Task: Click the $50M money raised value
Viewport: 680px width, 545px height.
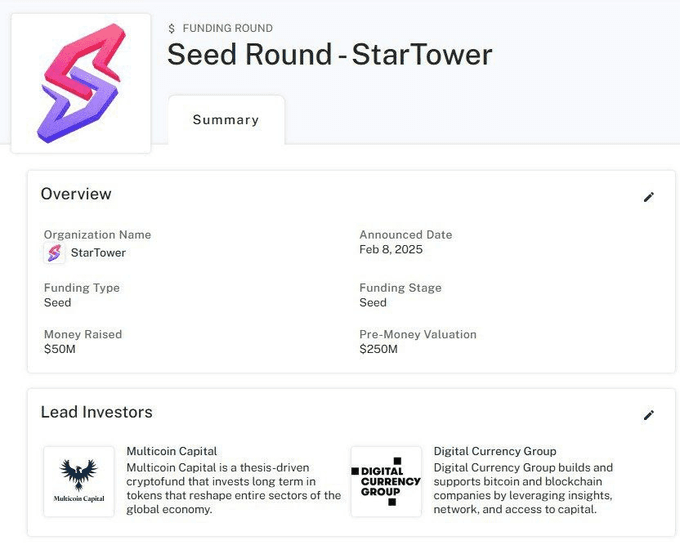Action: (62, 350)
